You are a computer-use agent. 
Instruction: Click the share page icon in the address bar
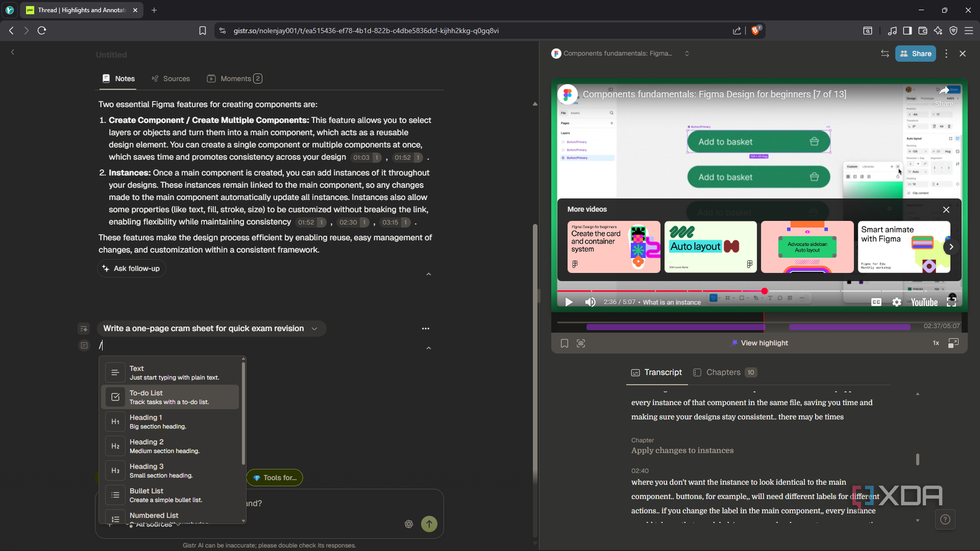coord(737,31)
